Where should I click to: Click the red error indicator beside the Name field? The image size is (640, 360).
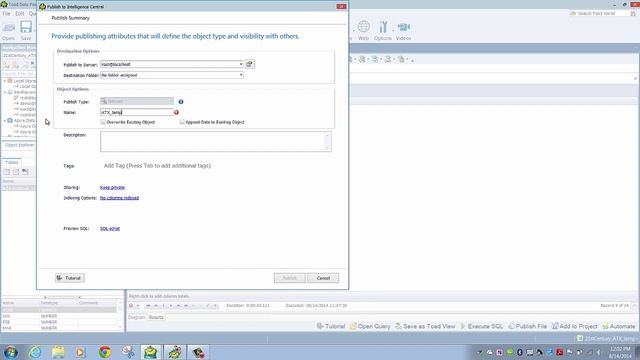pos(176,112)
